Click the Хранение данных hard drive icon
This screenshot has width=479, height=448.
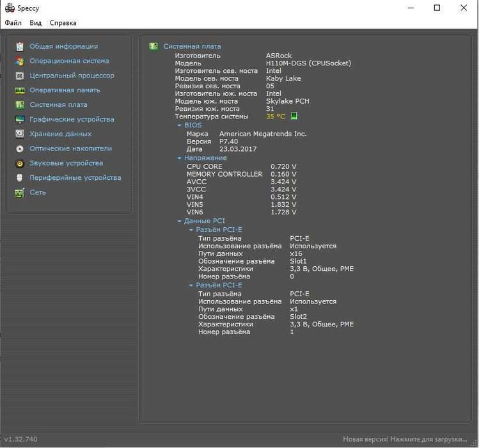tap(20, 134)
